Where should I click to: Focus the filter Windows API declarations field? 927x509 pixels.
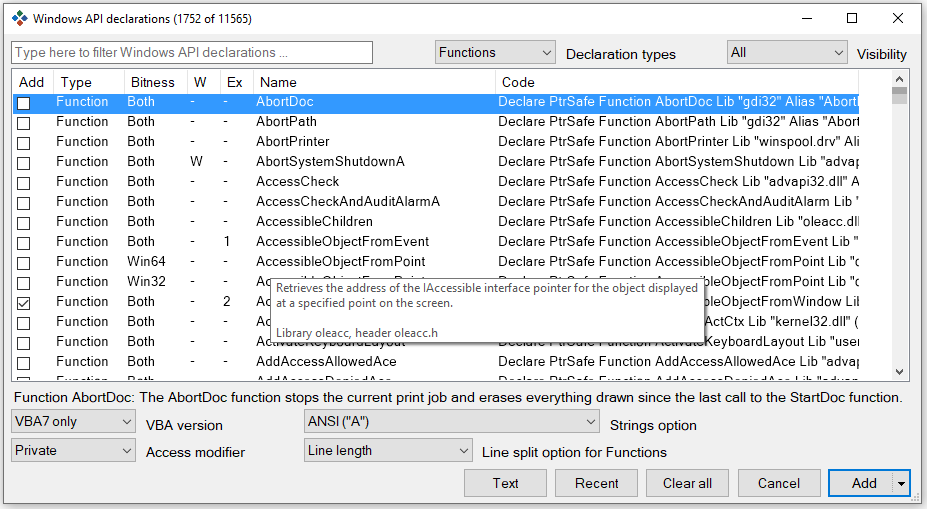click(x=192, y=53)
